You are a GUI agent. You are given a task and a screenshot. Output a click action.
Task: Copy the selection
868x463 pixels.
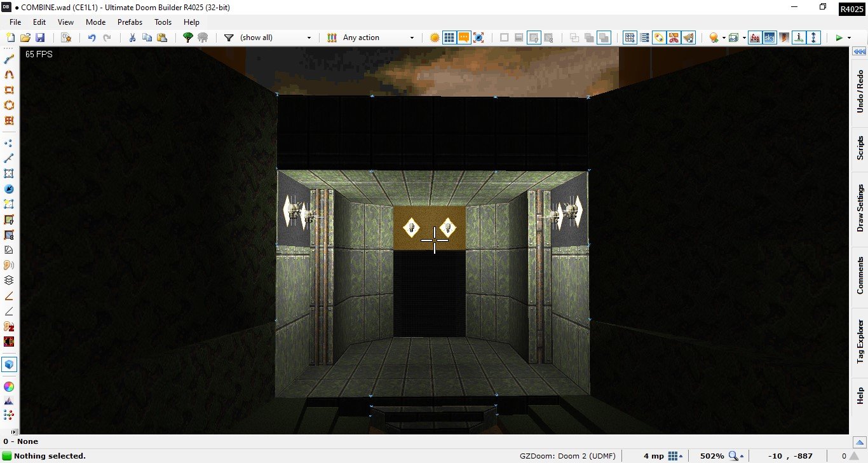147,38
